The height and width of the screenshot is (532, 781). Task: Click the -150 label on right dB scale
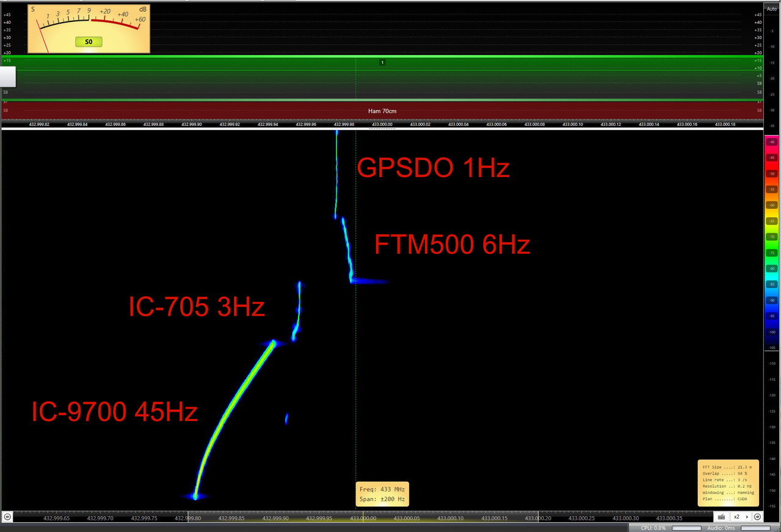772,490
